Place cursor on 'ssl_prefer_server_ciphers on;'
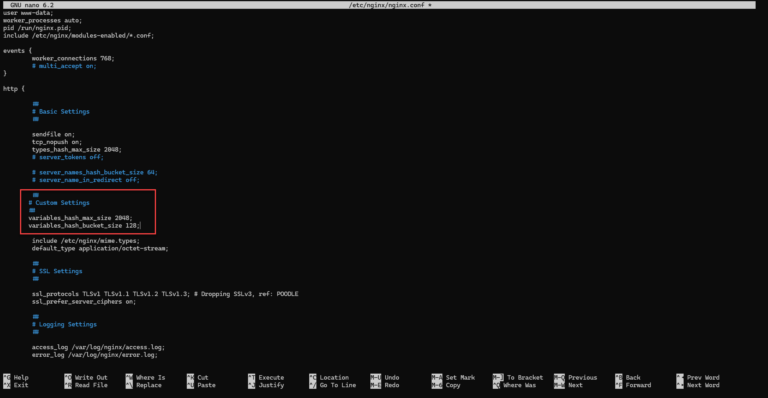 [x=84, y=302]
